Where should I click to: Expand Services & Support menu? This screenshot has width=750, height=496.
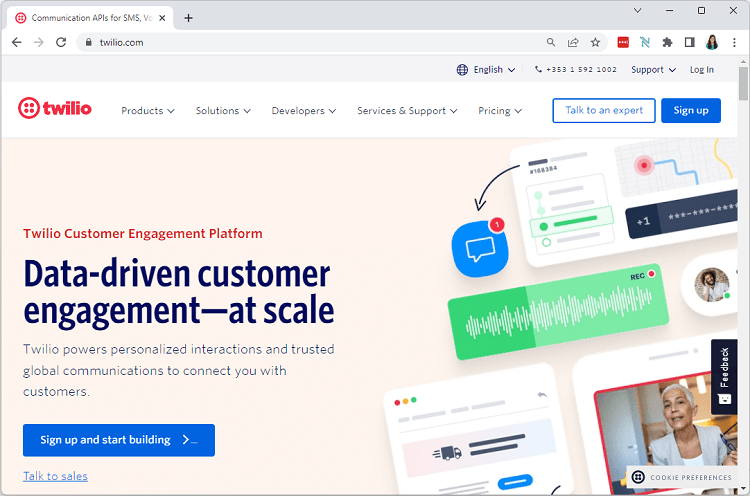pos(407,110)
